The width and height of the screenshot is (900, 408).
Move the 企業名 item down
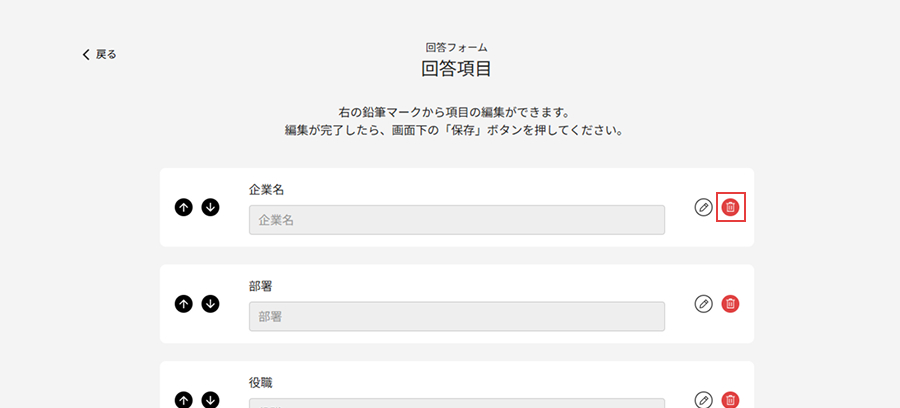[210, 207]
